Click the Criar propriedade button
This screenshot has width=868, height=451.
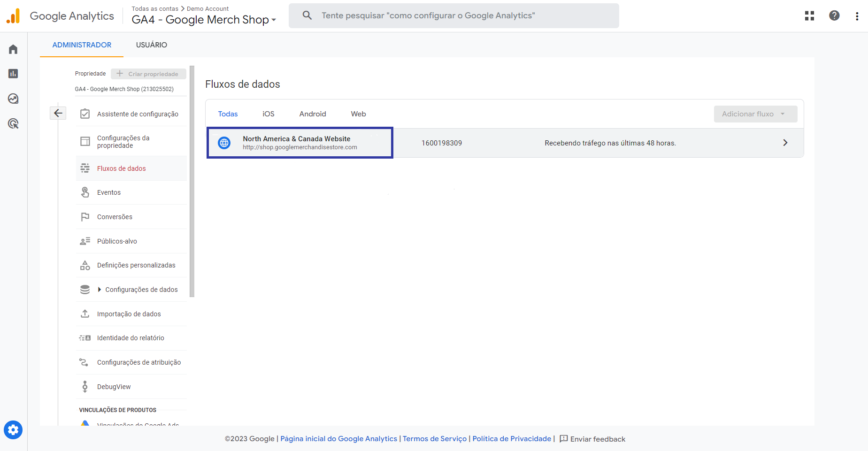coord(148,74)
